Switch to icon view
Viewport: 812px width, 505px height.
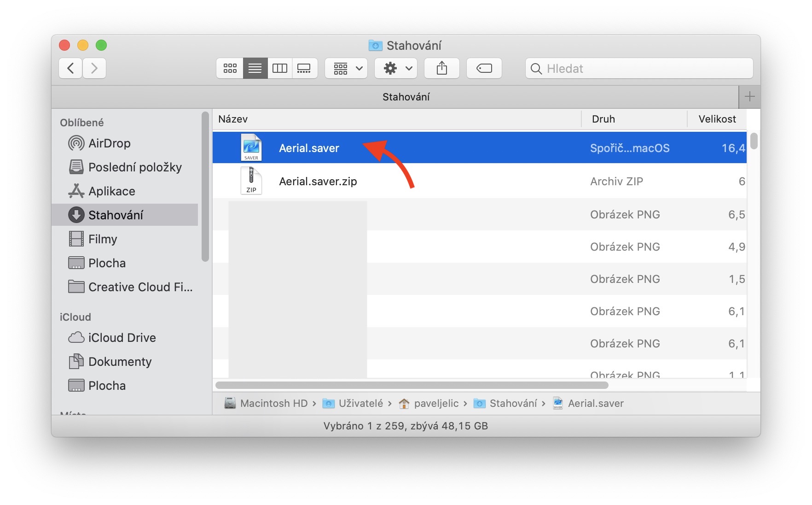click(x=230, y=68)
